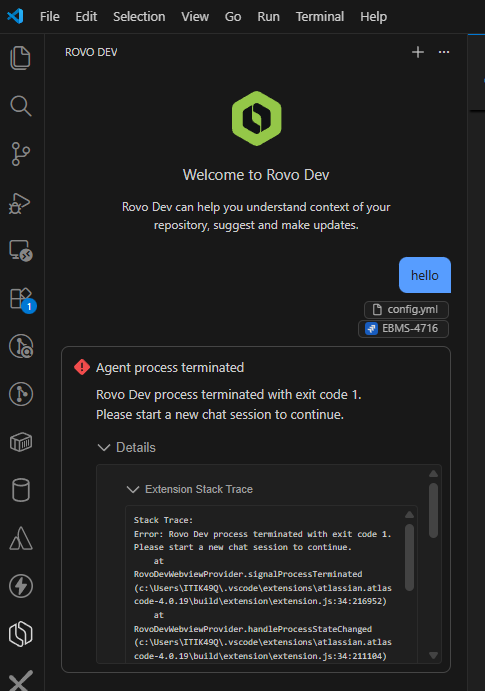Screen dimensions: 485x691
Task: Open Run and Debug view icon
Action: pyautogui.click(x=20, y=203)
